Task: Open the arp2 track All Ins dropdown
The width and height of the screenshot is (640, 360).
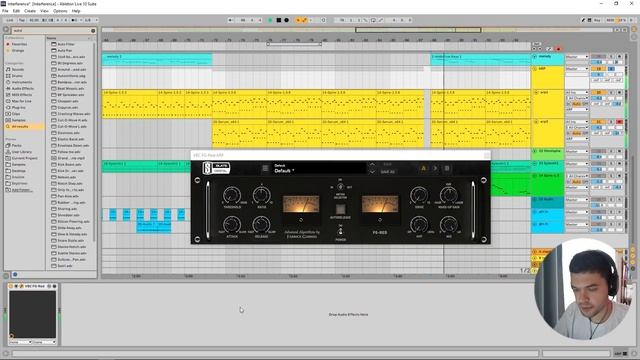Action: click(x=577, y=122)
